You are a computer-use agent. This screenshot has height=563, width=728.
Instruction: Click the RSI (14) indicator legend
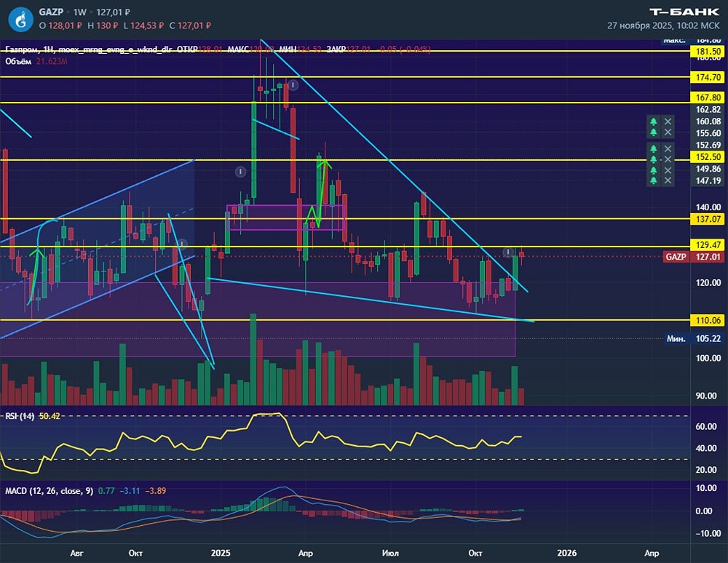pos(20,416)
